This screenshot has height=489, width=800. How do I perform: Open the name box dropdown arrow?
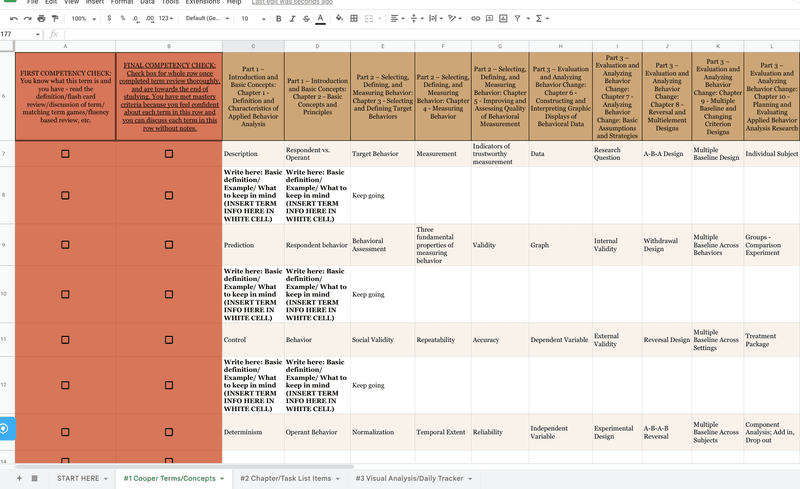(38, 34)
